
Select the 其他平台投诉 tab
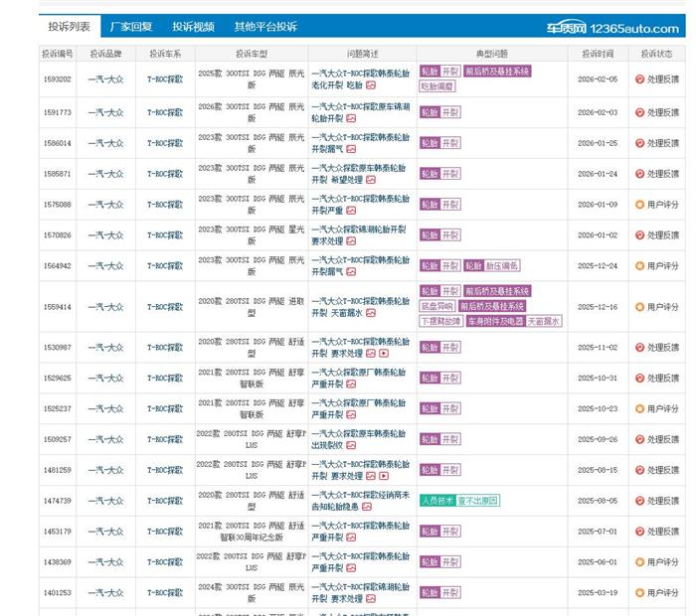coord(264,27)
